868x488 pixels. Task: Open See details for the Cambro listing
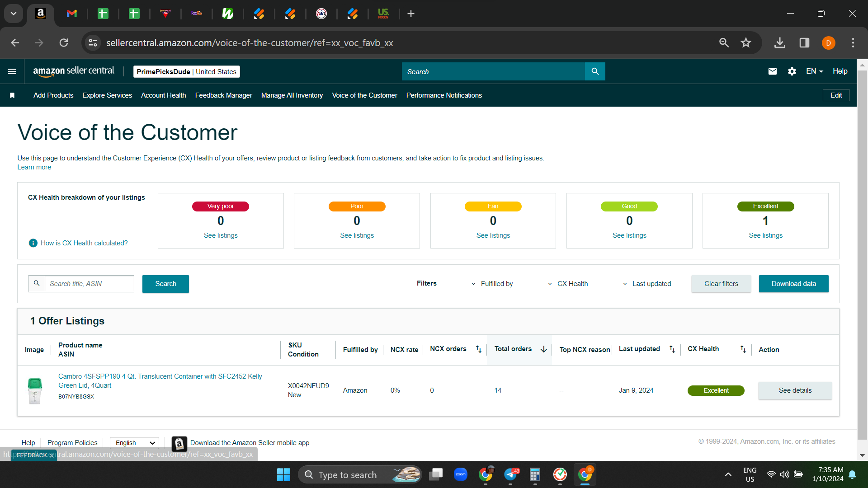click(x=795, y=390)
